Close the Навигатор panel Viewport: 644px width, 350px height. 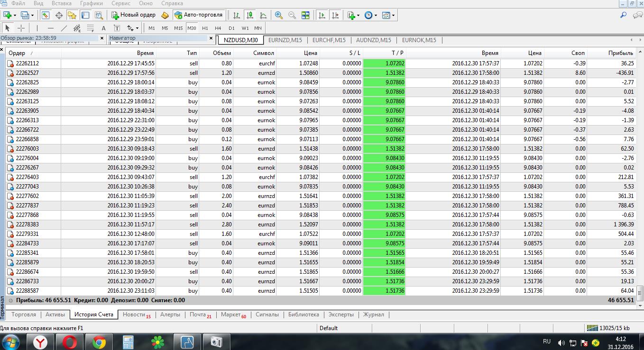pos(212,38)
